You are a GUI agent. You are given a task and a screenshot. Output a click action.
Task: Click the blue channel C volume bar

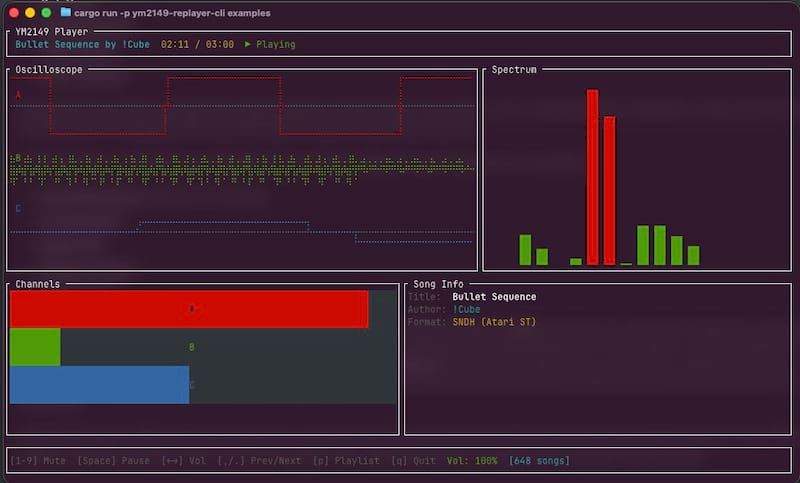99,385
